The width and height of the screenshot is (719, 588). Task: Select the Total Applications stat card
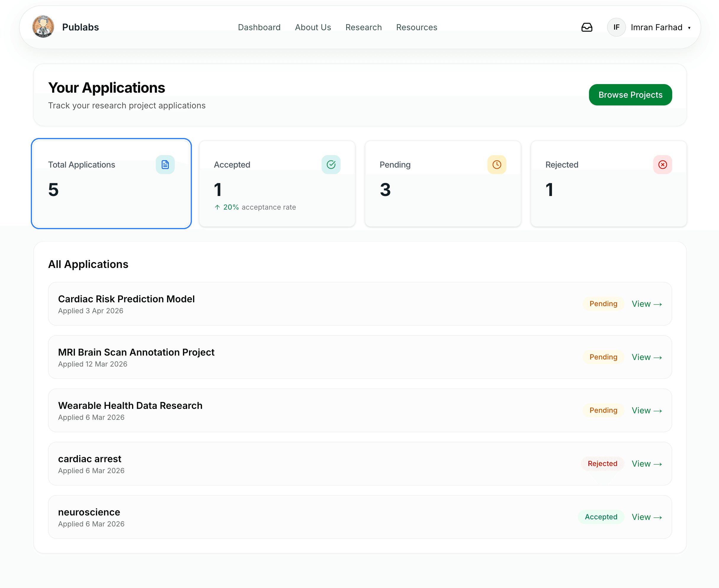click(111, 184)
